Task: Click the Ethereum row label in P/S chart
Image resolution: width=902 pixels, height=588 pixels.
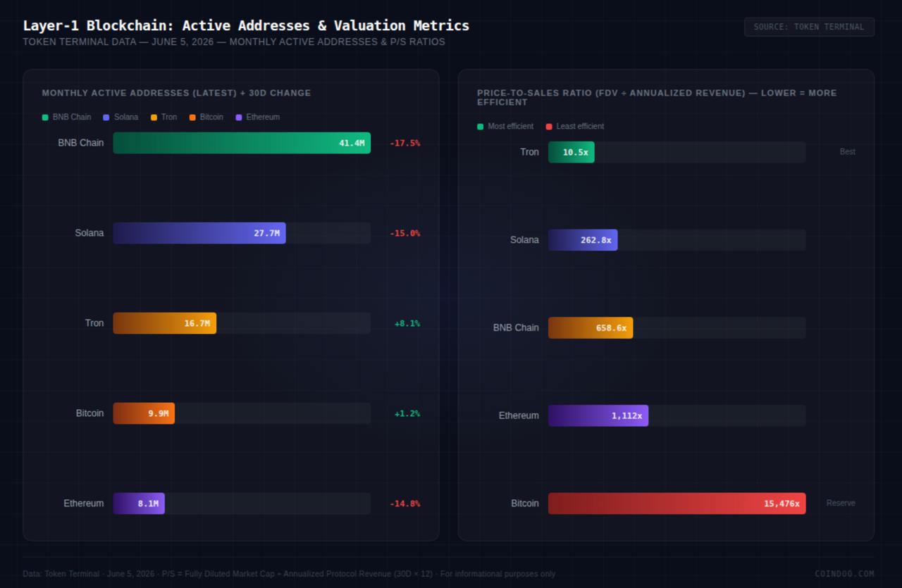Action: point(519,415)
